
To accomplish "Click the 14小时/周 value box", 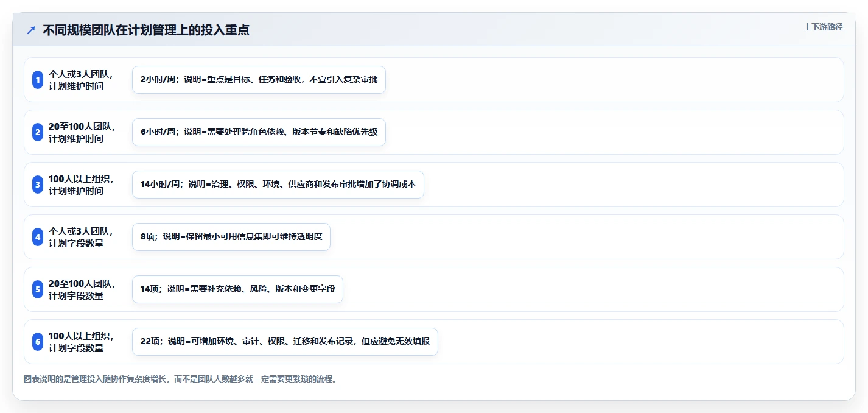I will click(x=278, y=185).
